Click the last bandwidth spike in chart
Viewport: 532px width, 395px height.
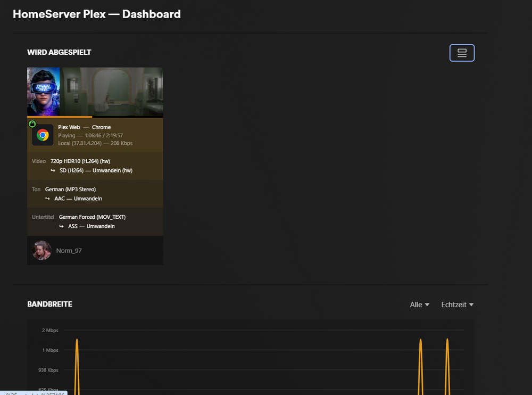click(x=447, y=367)
